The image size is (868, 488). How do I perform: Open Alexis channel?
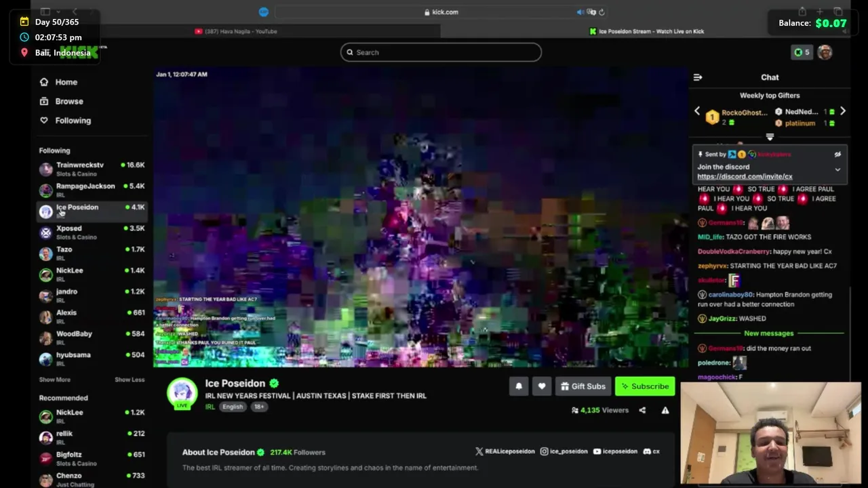pos(92,316)
